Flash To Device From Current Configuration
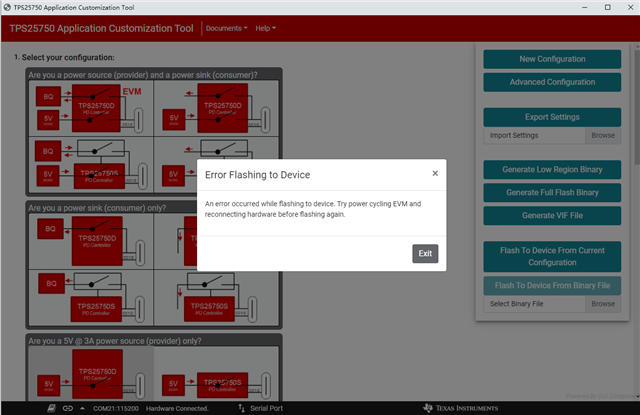Image resolution: width=640 pixels, height=415 pixels. click(552, 256)
